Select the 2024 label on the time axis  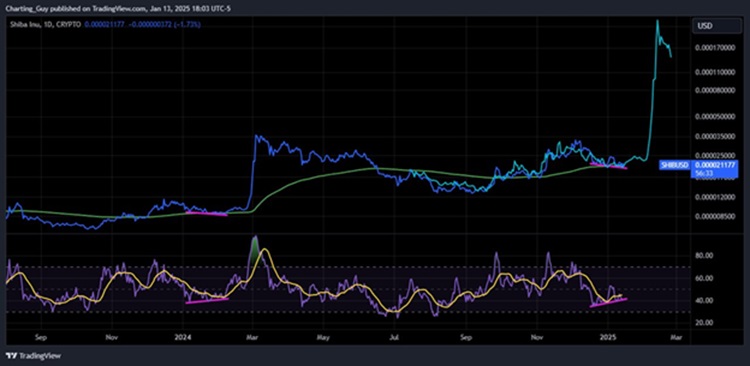click(182, 337)
